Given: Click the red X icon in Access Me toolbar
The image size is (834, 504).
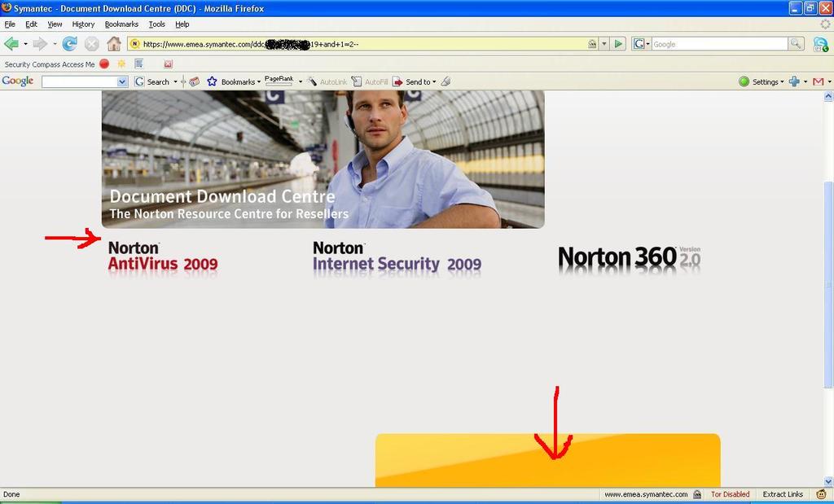Looking at the screenshot, I should [x=168, y=64].
